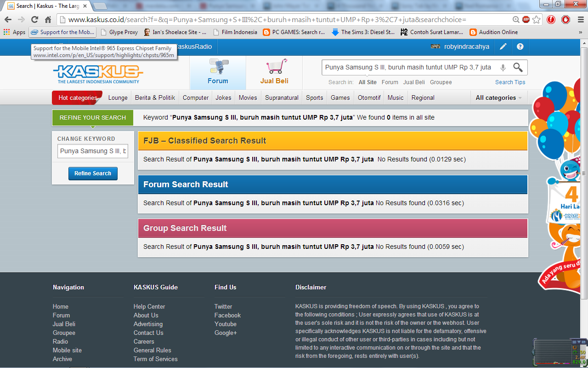Expand All categories dropdown
Viewport: 588px width, 368px height.
pyautogui.click(x=499, y=98)
